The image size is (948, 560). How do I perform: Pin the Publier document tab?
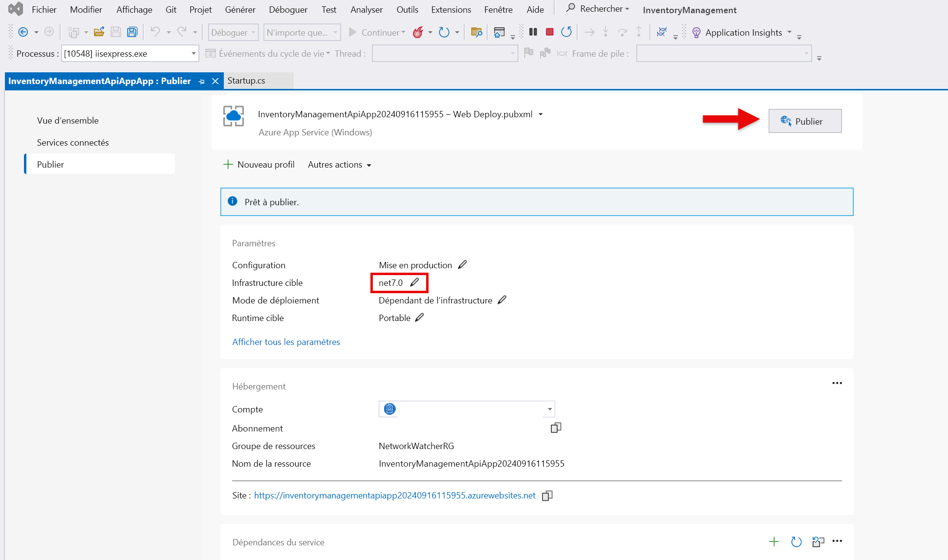coord(202,82)
